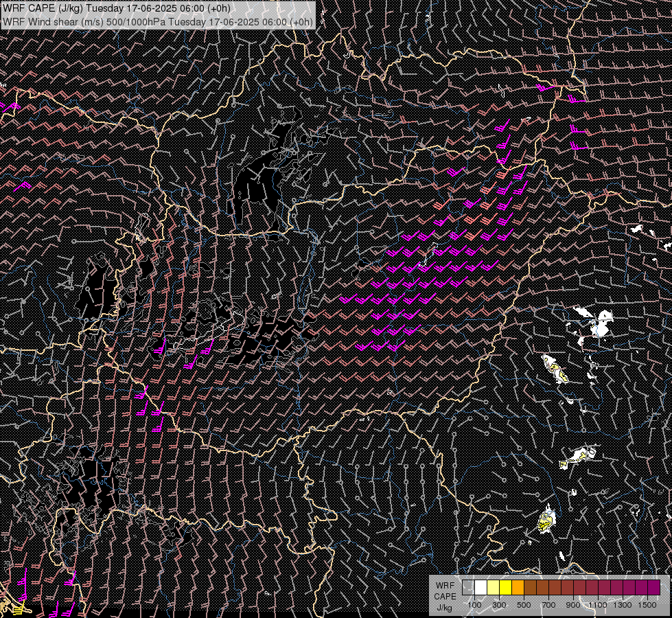
Task: Click the white legend swatch after 100
Action: tap(481, 588)
